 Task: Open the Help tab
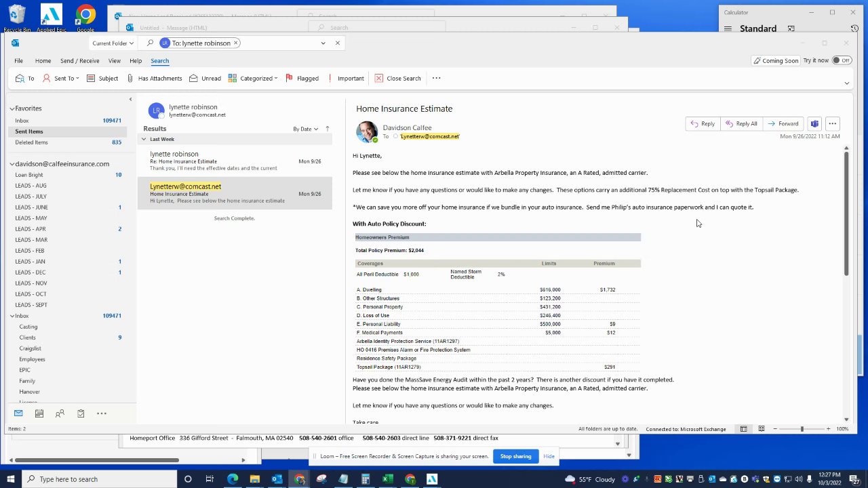[136, 61]
